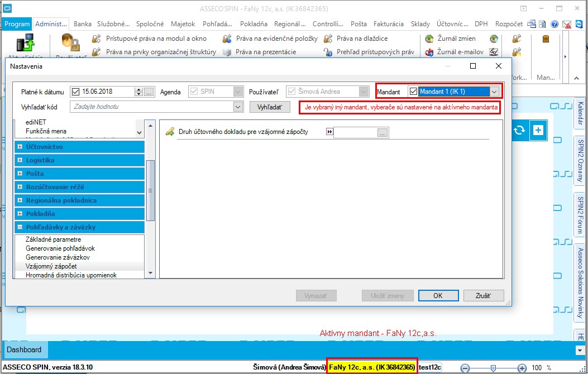Select Generovanie záväzkov in the tree

tap(58, 257)
